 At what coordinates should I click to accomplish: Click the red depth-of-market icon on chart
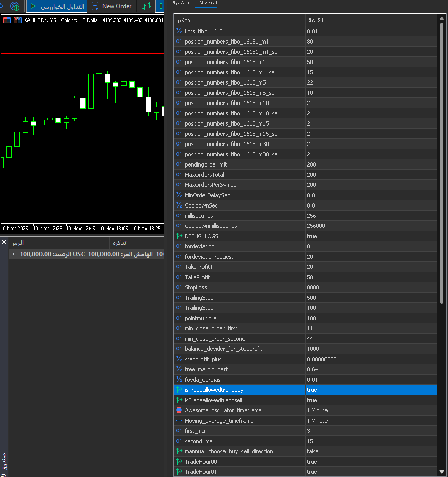[7, 20]
